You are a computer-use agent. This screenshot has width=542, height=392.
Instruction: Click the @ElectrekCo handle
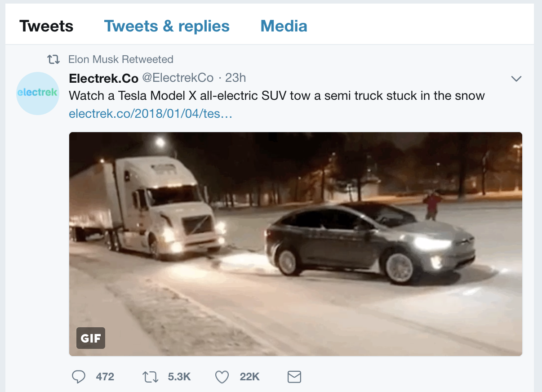pos(178,78)
